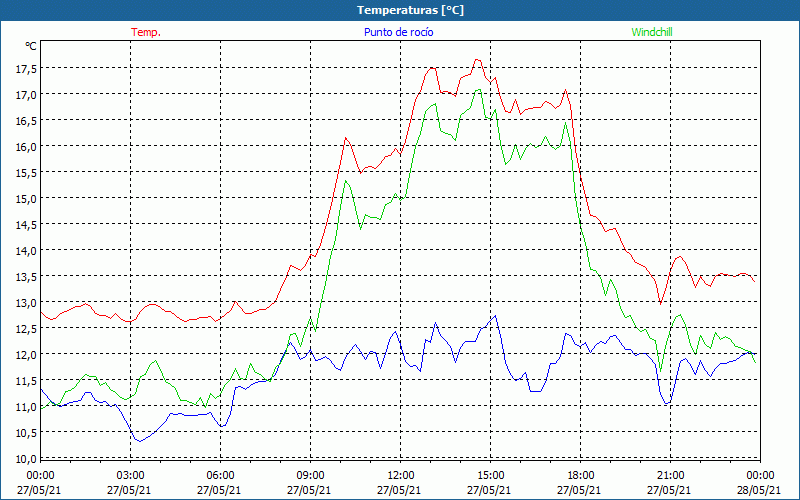Click the 27/05/21 date under 12:00
Screen dimensions: 800x500
tap(399, 490)
